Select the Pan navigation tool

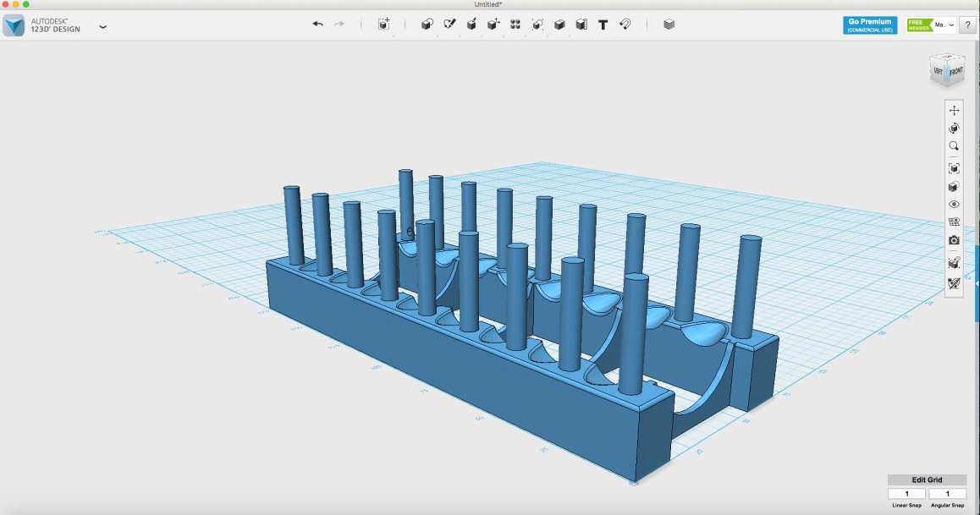click(x=954, y=111)
